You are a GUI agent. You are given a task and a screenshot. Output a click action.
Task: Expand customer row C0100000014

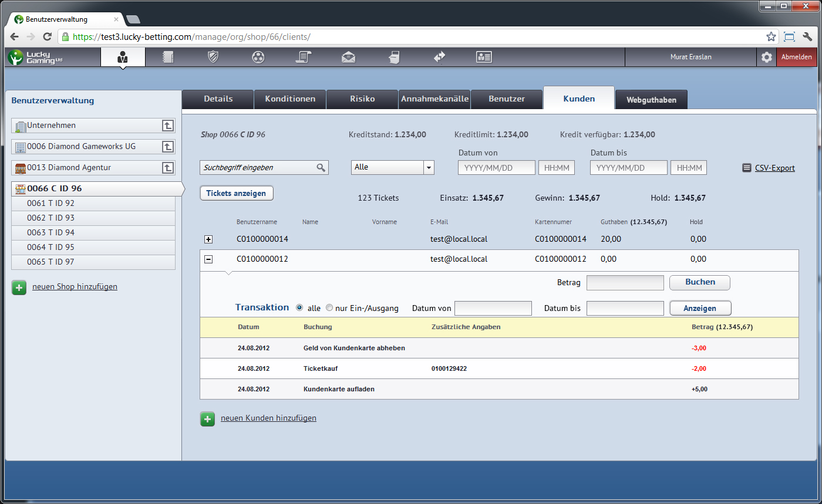(x=208, y=239)
